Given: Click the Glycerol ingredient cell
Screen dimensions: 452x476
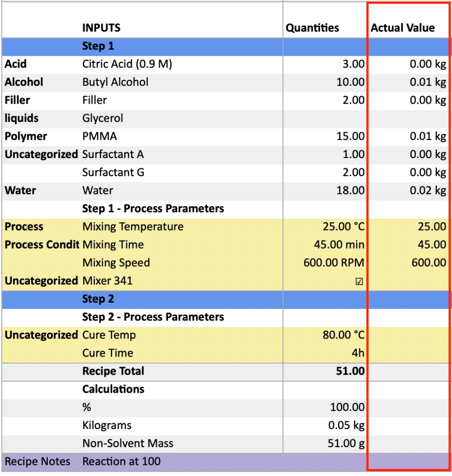Looking at the screenshot, I should pos(103,119).
